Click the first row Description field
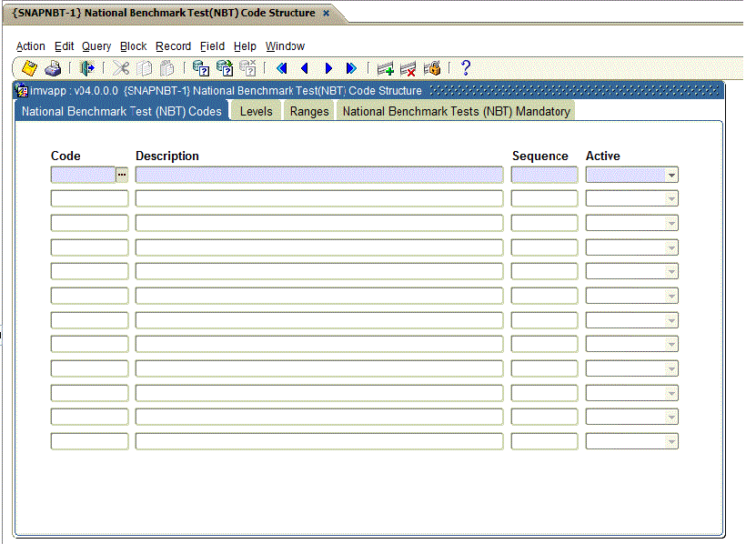Screen dimensions: 756x544 318,175
